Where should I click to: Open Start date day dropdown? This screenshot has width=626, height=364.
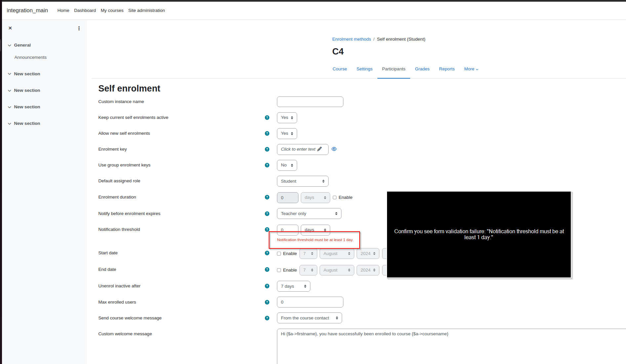(308, 254)
